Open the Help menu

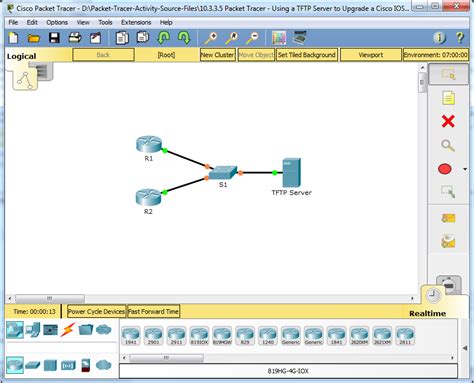(x=166, y=22)
